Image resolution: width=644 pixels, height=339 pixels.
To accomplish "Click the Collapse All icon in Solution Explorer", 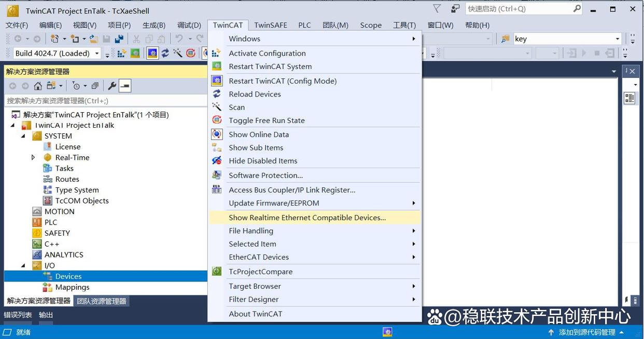I will tap(95, 86).
